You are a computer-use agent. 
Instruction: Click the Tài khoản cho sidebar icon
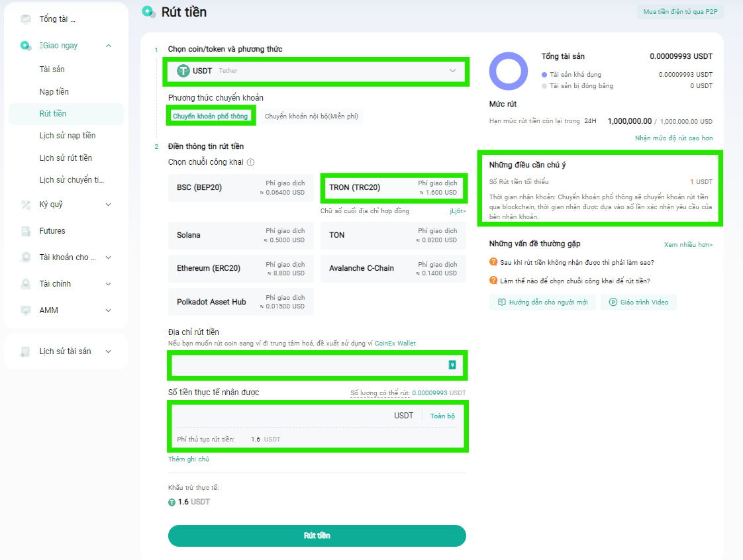[x=26, y=257]
